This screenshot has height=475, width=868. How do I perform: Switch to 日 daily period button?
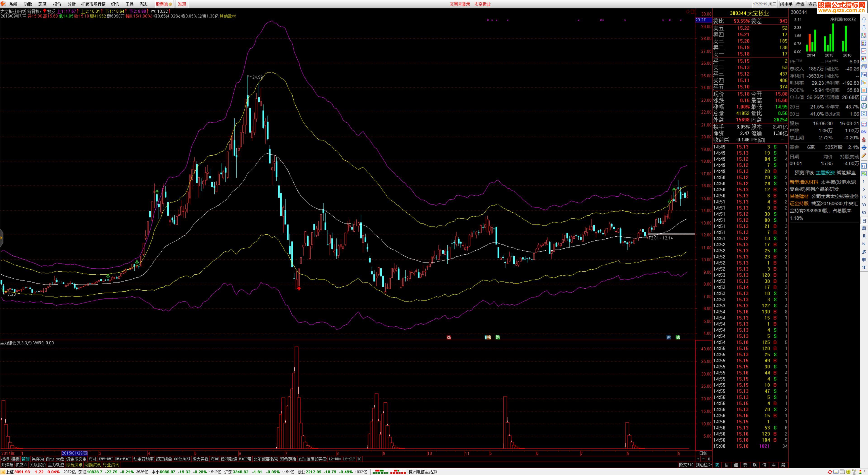pyautogui.click(x=864, y=221)
